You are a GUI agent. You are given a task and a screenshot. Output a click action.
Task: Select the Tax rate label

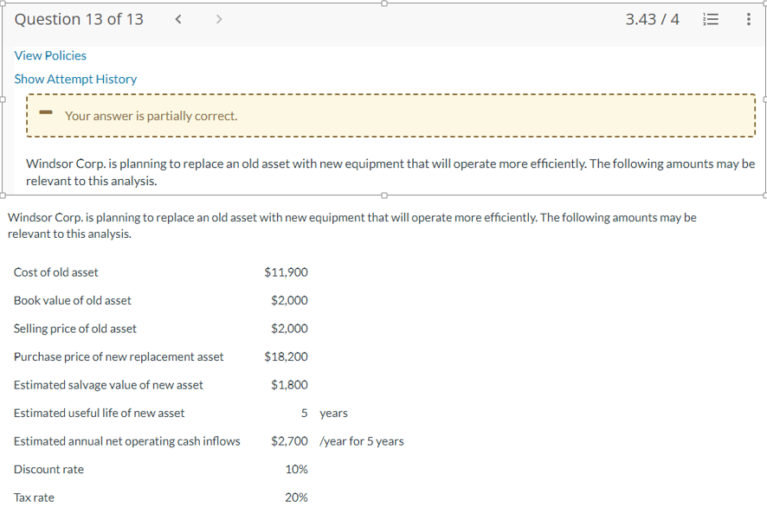34,497
